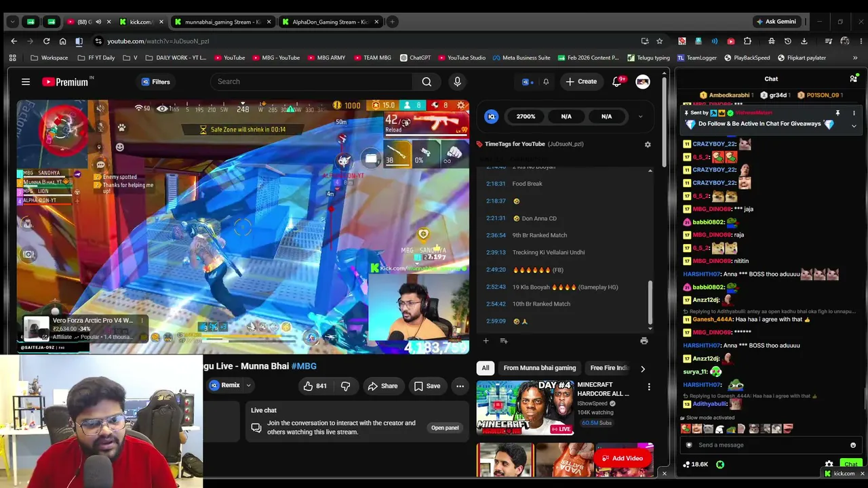868x488 pixels.
Task: Open the YouTube Studio bookmark
Action: point(462,58)
